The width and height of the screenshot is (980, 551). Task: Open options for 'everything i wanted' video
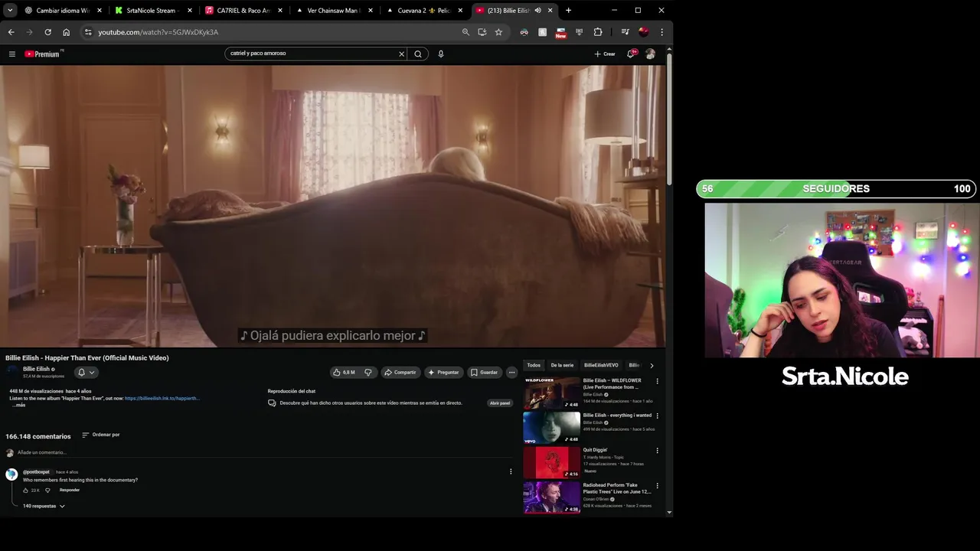[657, 416]
